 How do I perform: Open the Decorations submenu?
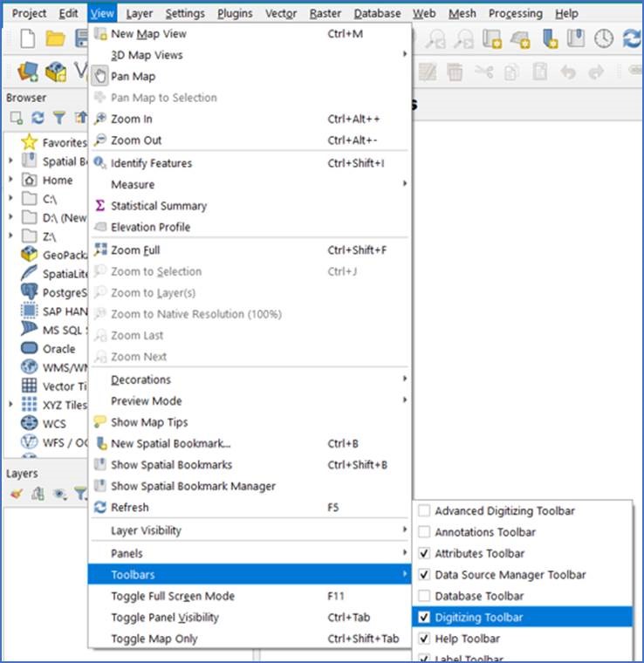pyautogui.click(x=250, y=379)
